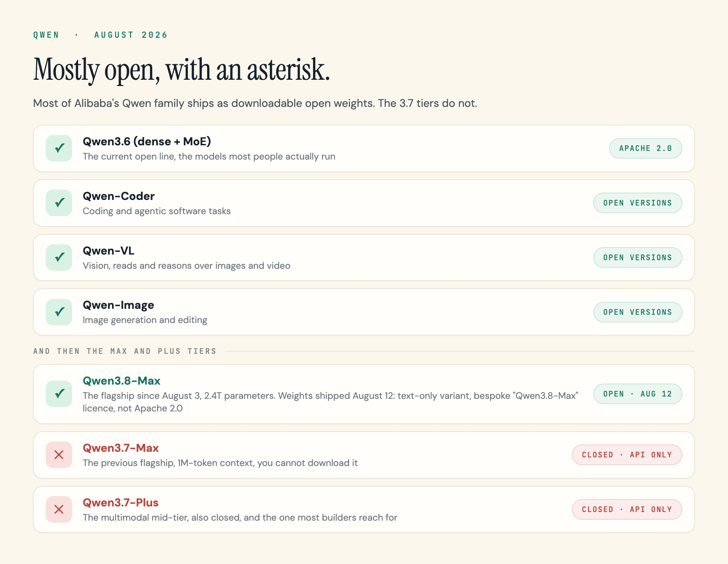
Task: Click the green checkmark icon beside Qwen3.6
Action: click(59, 148)
